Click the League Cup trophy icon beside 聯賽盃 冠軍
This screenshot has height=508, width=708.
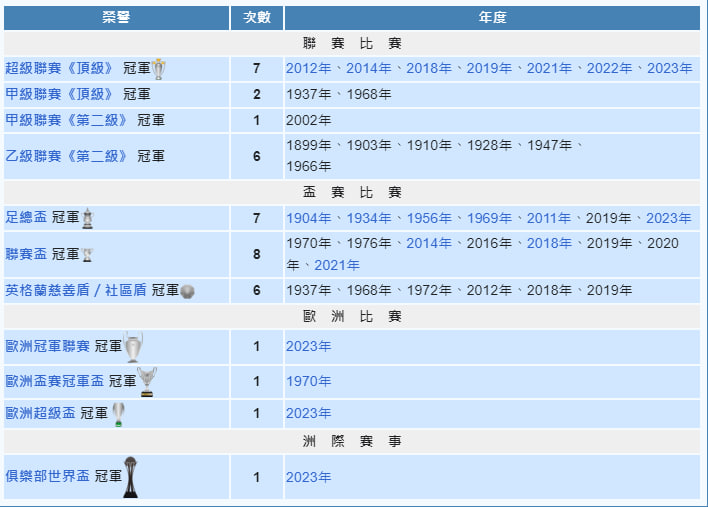pyautogui.click(x=87, y=255)
